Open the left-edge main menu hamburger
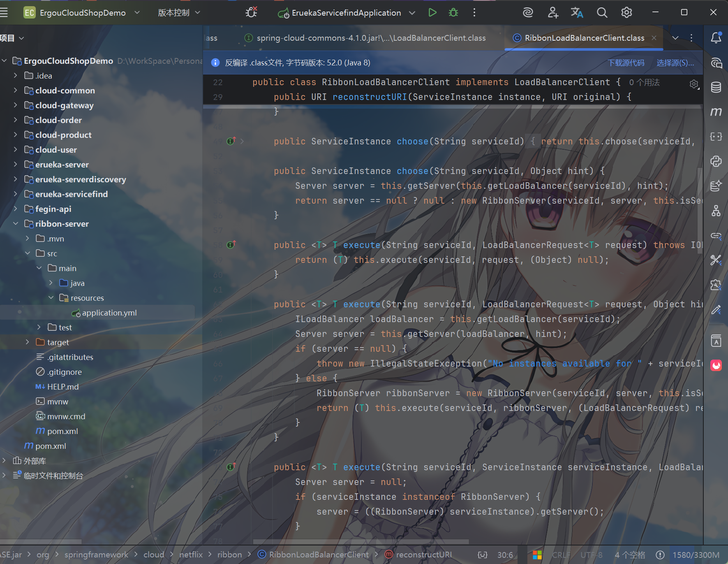This screenshot has width=728, height=564. pyautogui.click(x=4, y=13)
